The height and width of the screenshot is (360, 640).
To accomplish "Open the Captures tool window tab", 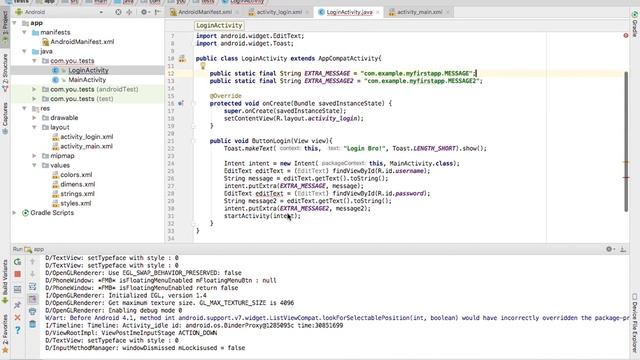I will pos(5,118).
